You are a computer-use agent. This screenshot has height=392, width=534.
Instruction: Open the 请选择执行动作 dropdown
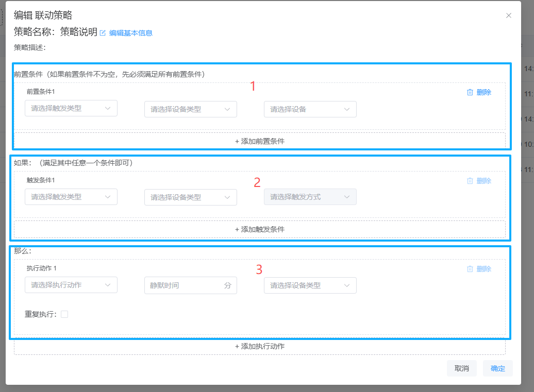(x=71, y=285)
